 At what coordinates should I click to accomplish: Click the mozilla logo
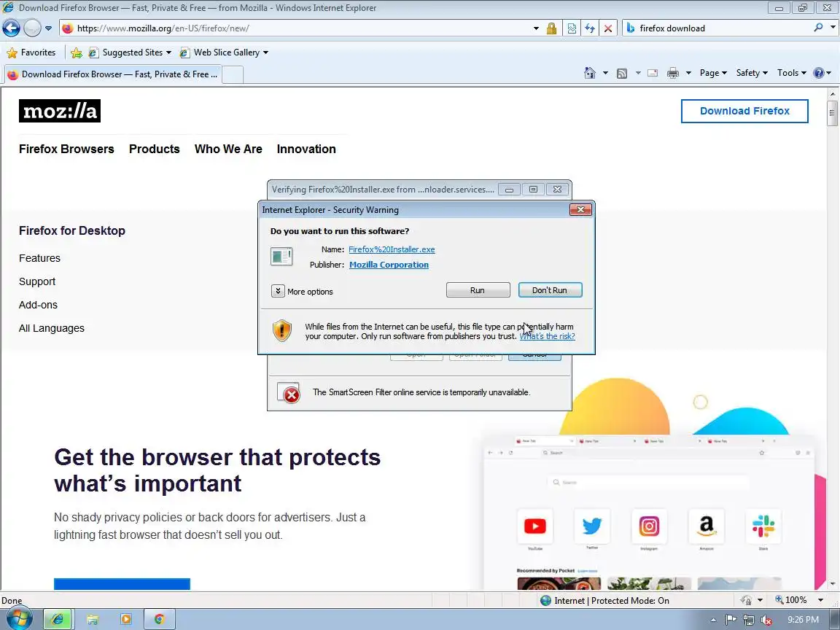click(60, 111)
